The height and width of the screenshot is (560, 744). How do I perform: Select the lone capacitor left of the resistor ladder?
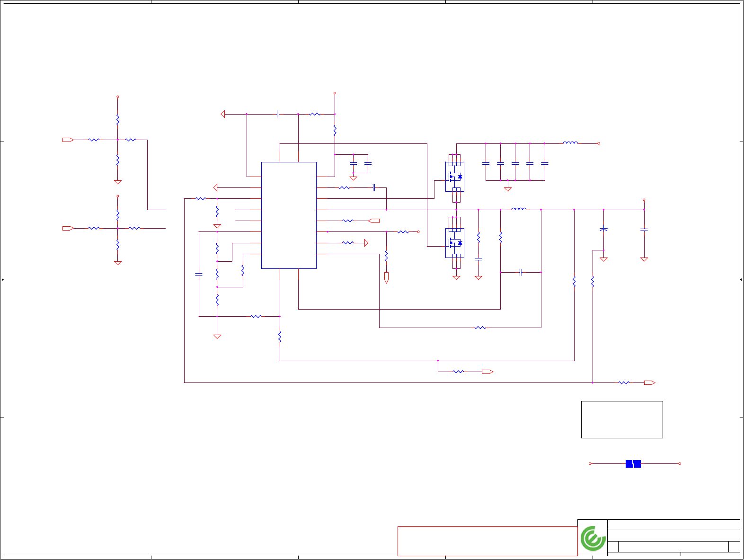(x=199, y=274)
